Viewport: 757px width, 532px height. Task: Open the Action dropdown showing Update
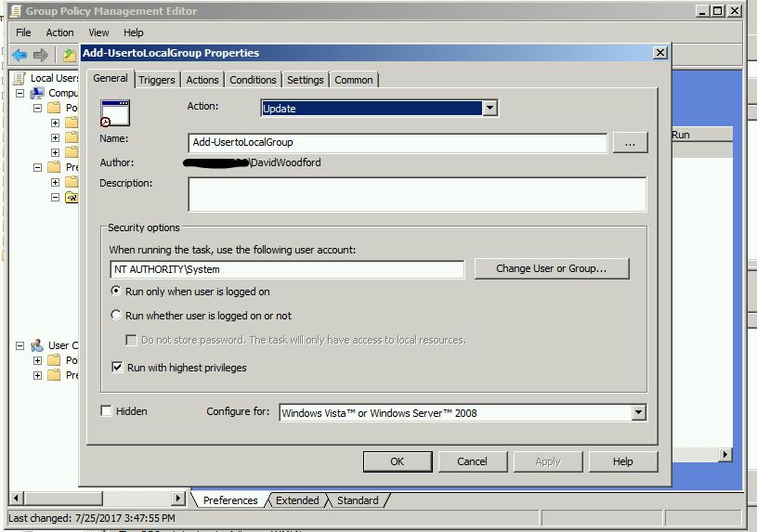(490, 108)
